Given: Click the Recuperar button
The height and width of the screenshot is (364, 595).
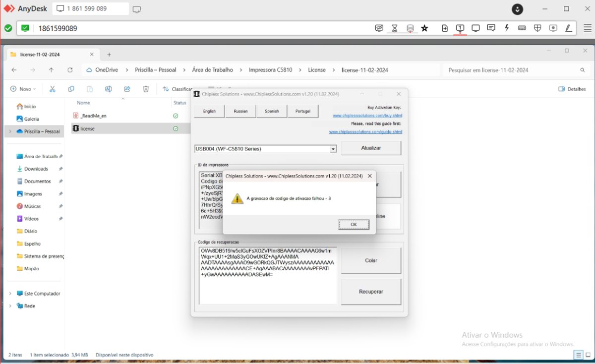Looking at the screenshot, I should pos(371,292).
